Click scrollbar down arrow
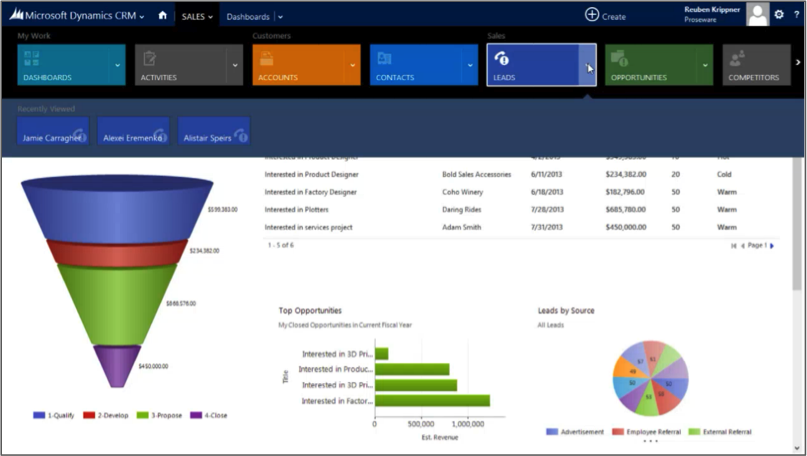The height and width of the screenshot is (456, 807). click(797, 448)
